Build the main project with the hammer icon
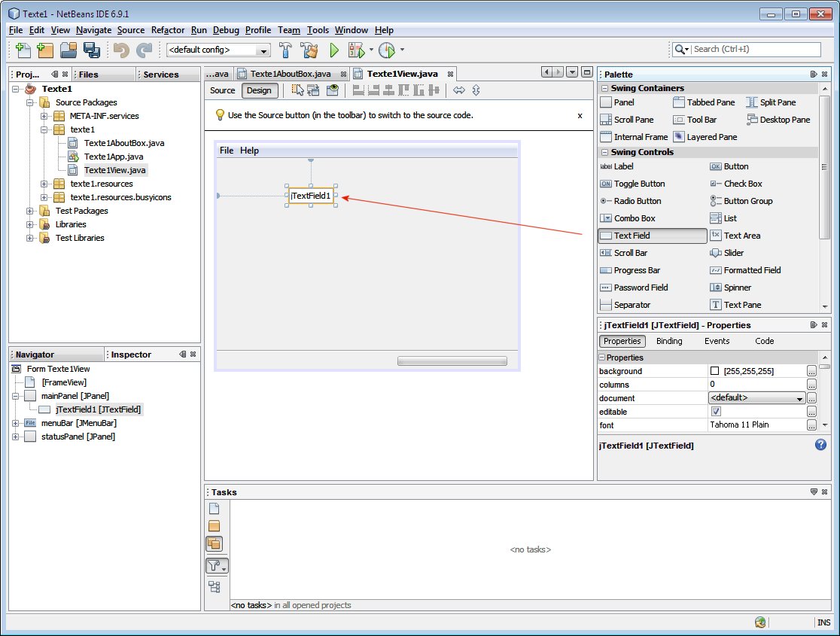Screen dimensions: 840x636 click(285, 50)
